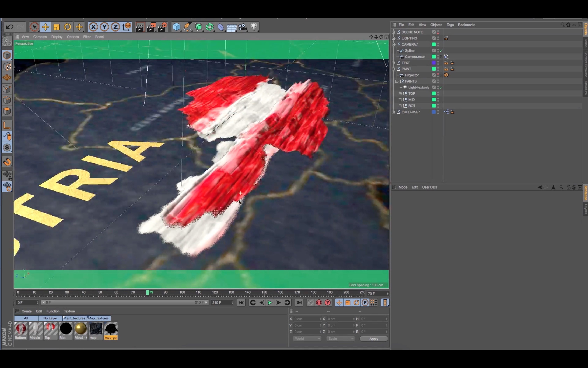
Task: Open the World coordinate dropdown
Action: click(x=307, y=339)
